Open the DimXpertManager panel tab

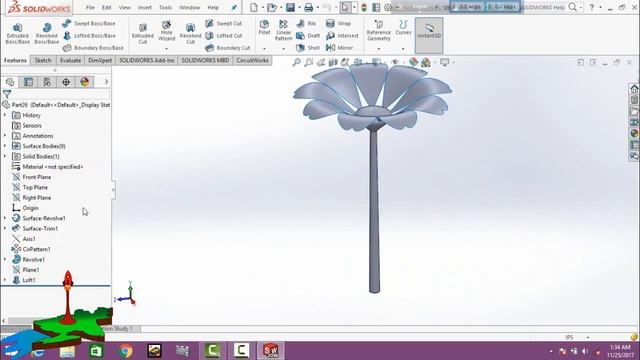(x=66, y=82)
